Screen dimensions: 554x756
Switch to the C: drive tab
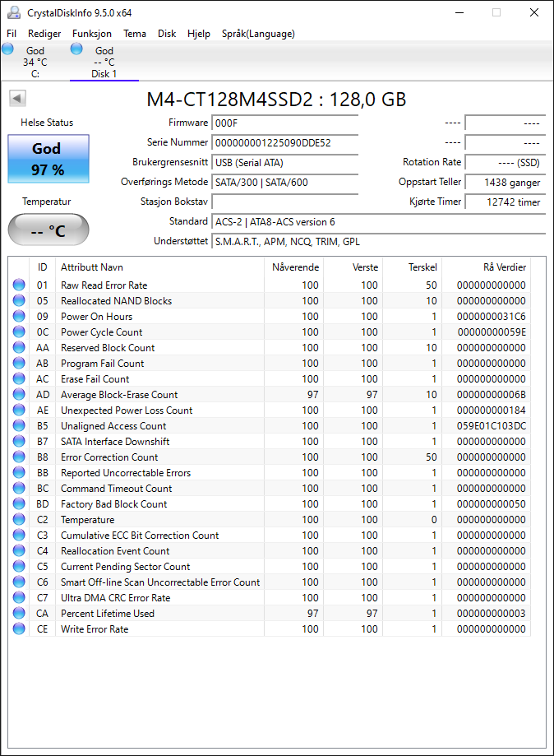point(35,61)
